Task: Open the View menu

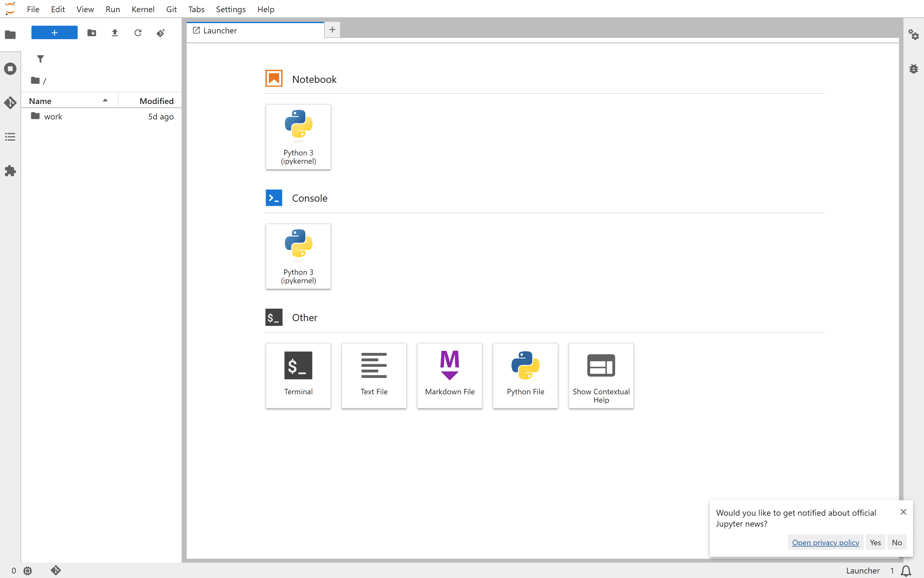Action: (x=85, y=9)
